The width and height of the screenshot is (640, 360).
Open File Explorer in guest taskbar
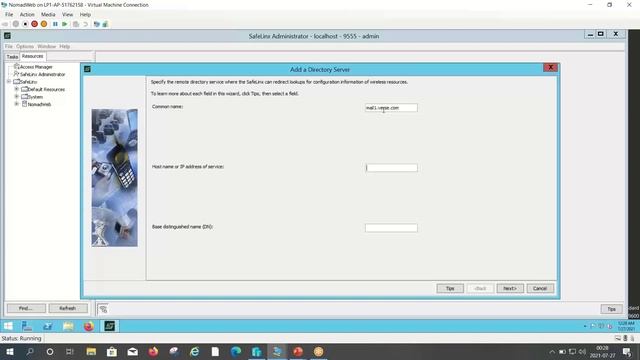tap(68, 326)
